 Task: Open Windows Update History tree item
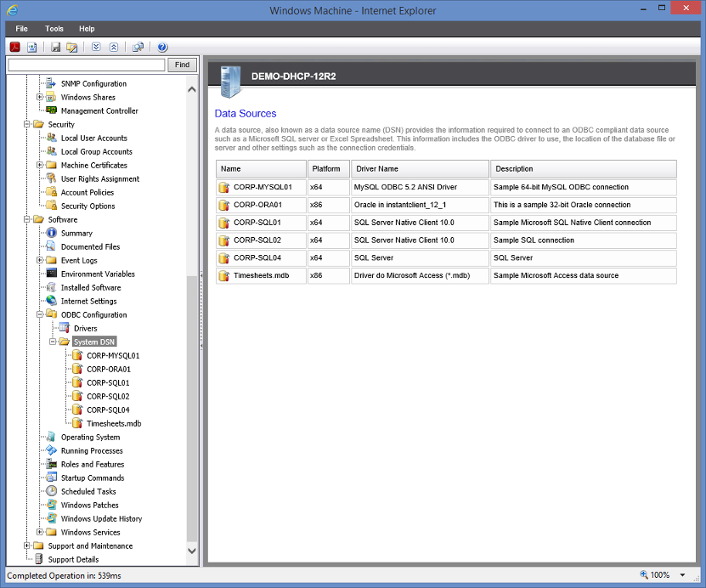pyautogui.click(x=101, y=518)
